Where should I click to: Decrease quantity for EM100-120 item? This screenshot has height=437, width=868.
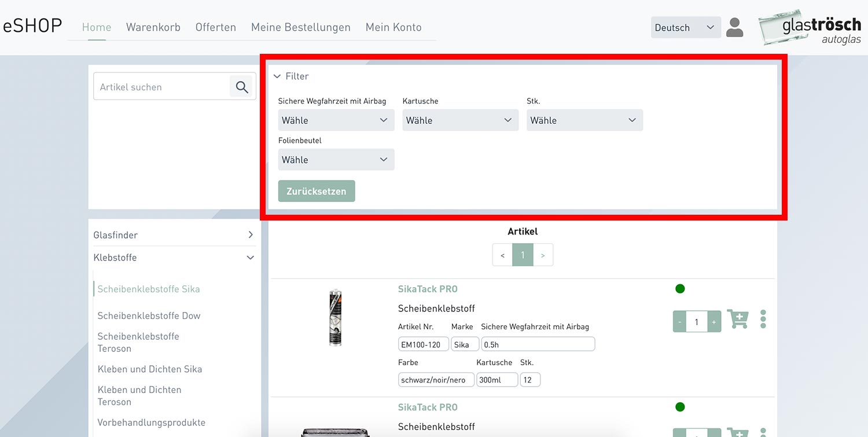pyautogui.click(x=680, y=322)
